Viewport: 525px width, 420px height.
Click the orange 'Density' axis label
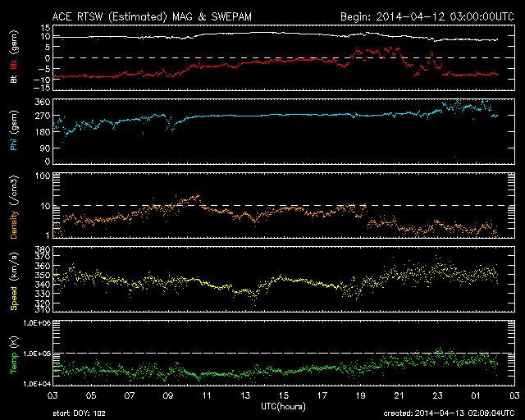(14, 224)
